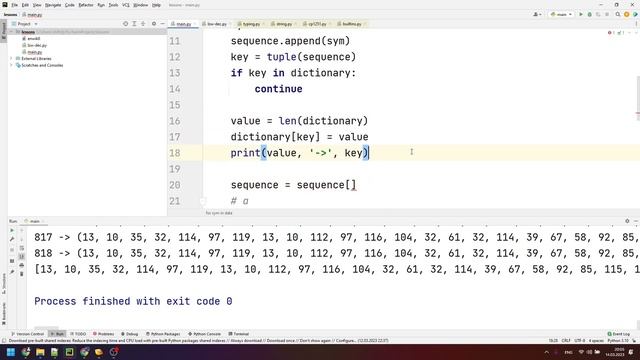Open the Python Packages tool window

pos(163,334)
